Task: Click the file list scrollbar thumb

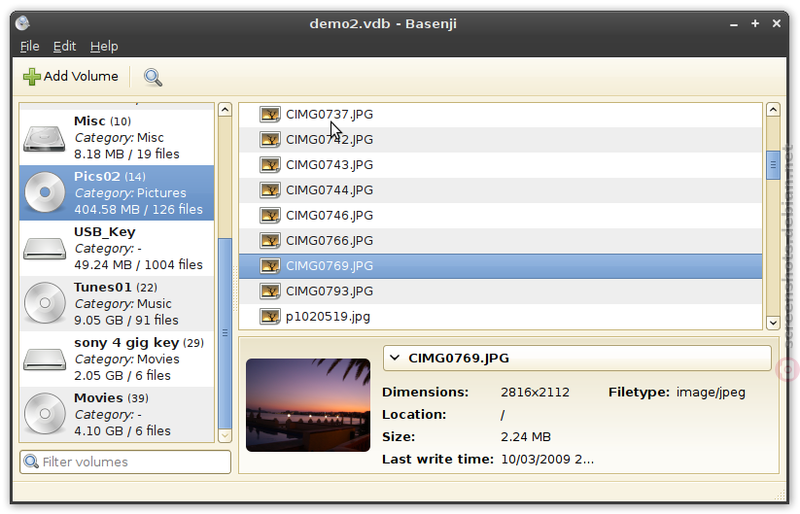Action: click(773, 165)
